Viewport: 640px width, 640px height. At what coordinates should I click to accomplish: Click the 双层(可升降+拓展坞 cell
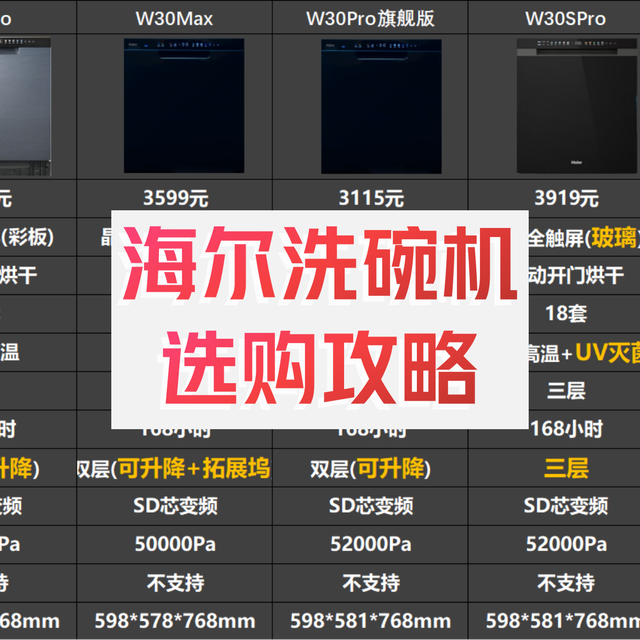tap(175, 468)
